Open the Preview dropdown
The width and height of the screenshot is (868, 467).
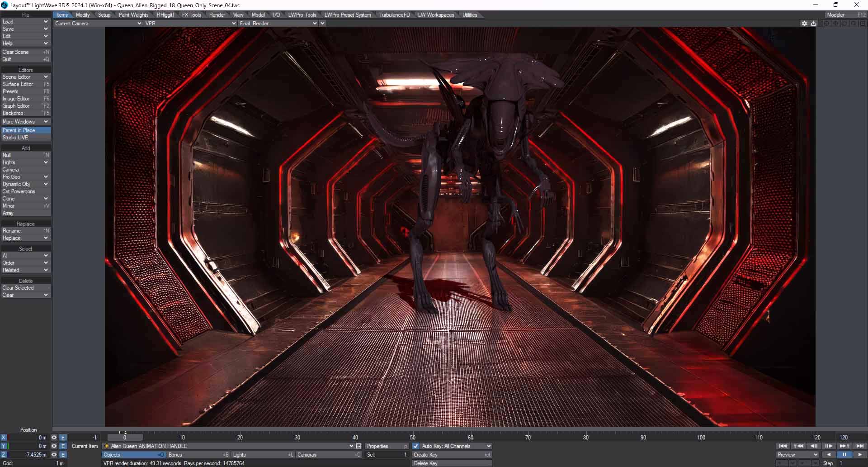point(797,455)
